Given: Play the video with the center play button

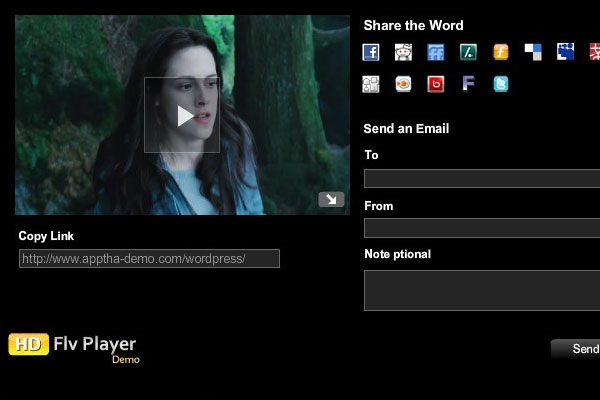Looking at the screenshot, I should pyautogui.click(x=182, y=115).
